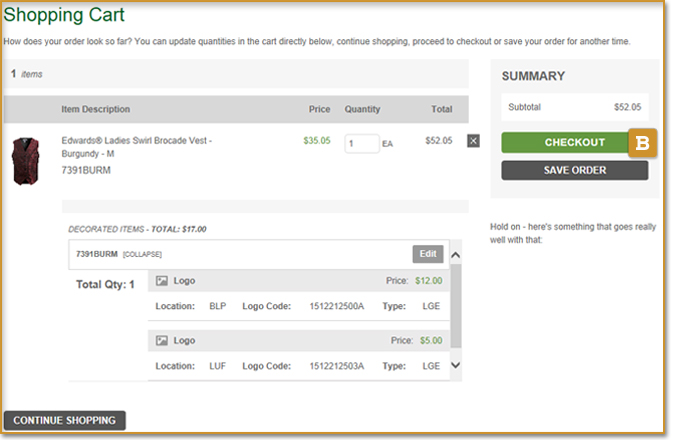The image size is (675, 440).
Task: Remove the vest item with X icon
Action: click(473, 141)
